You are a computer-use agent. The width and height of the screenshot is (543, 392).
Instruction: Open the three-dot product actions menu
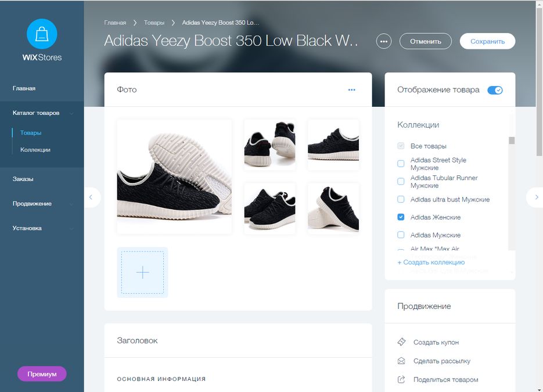(x=384, y=42)
